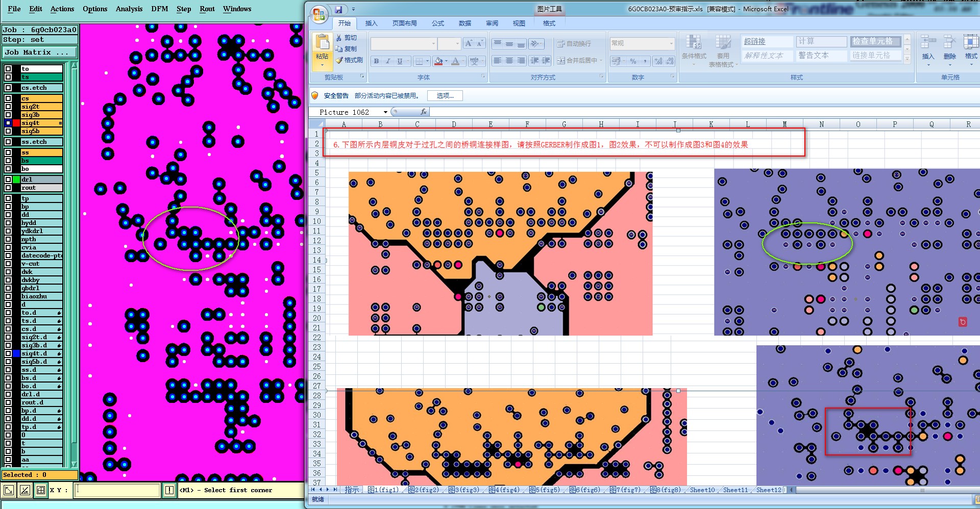Toggle checkbox for layer 'sig2t'
This screenshot has height=509, width=980.
[8, 107]
